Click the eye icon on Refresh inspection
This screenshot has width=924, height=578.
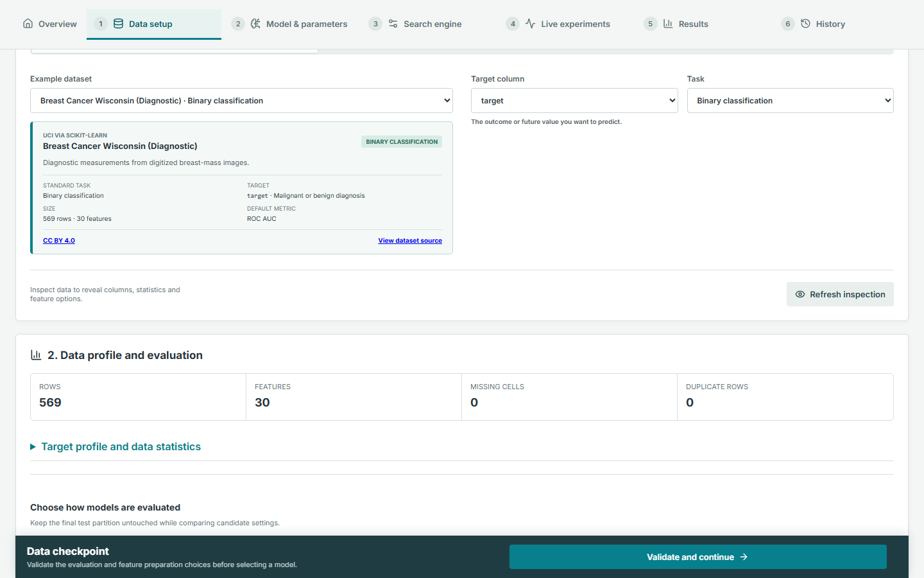tap(800, 294)
